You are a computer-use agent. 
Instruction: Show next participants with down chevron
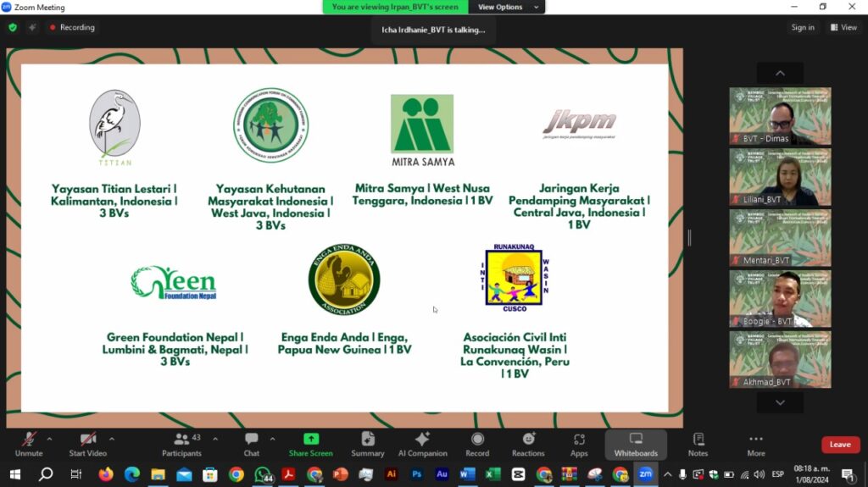point(780,403)
